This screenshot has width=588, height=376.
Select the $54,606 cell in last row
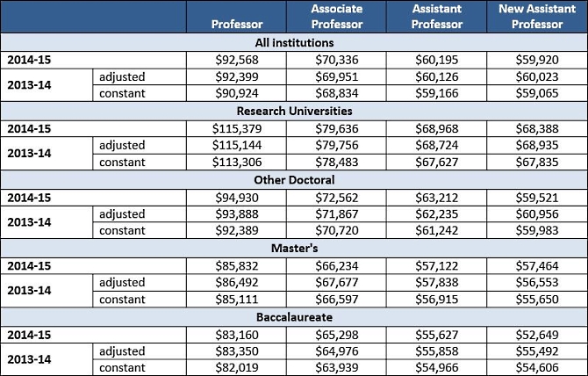[x=537, y=367]
